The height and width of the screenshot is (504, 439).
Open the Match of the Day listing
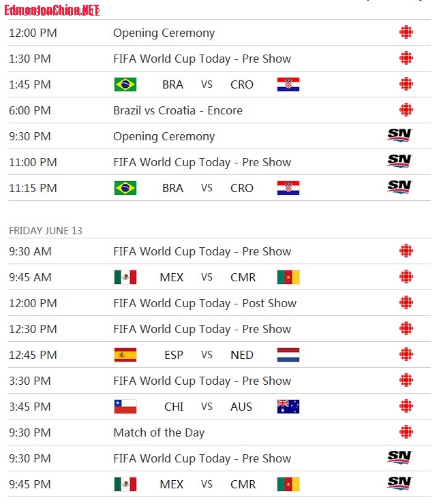pyautogui.click(x=159, y=432)
